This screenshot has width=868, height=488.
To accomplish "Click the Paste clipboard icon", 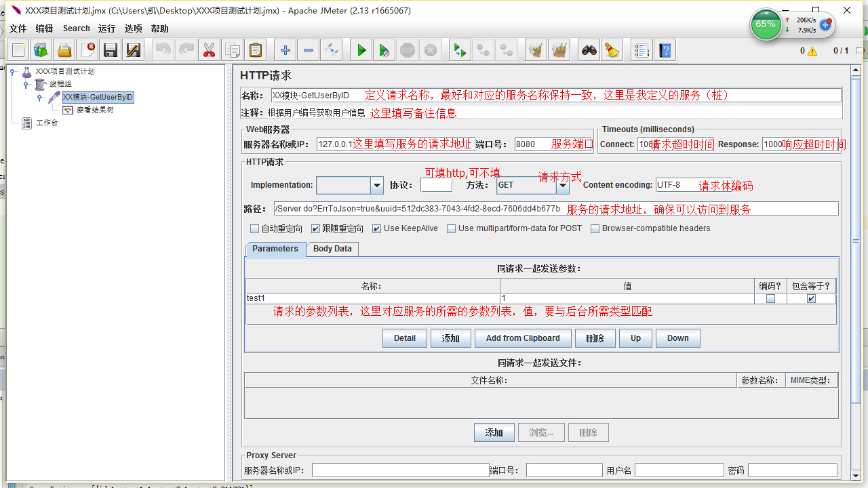I will click(x=256, y=50).
